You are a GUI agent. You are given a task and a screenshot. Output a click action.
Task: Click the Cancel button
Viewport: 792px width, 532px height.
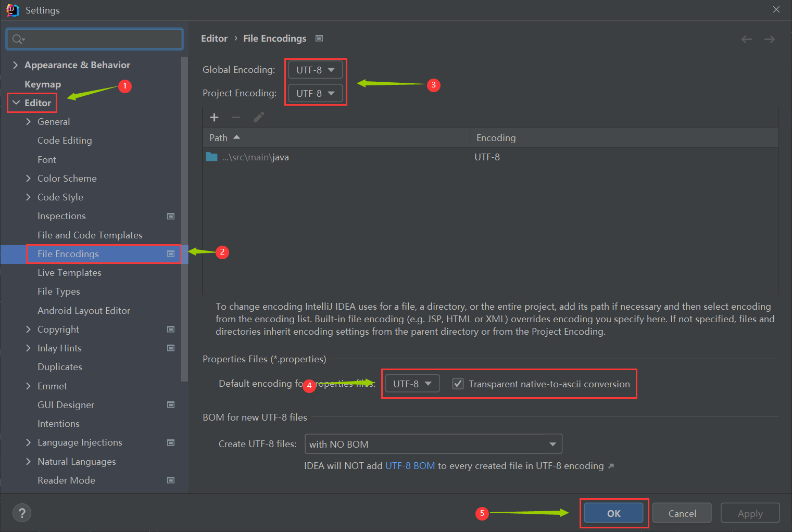(682, 513)
